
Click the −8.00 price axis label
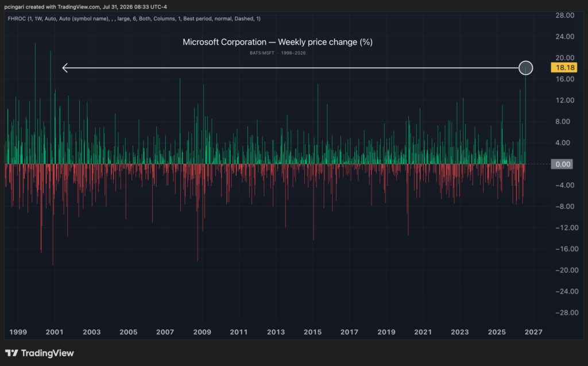[x=565, y=206]
